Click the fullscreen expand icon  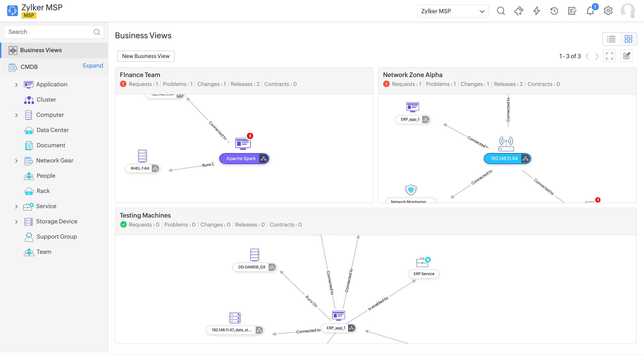[609, 56]
